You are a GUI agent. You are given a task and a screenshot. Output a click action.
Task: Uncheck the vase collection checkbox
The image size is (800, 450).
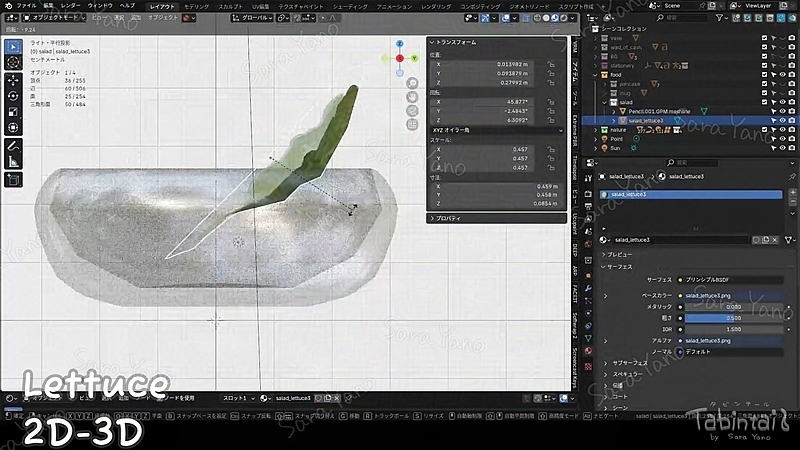pyautogui.click(x=764, y=38)
